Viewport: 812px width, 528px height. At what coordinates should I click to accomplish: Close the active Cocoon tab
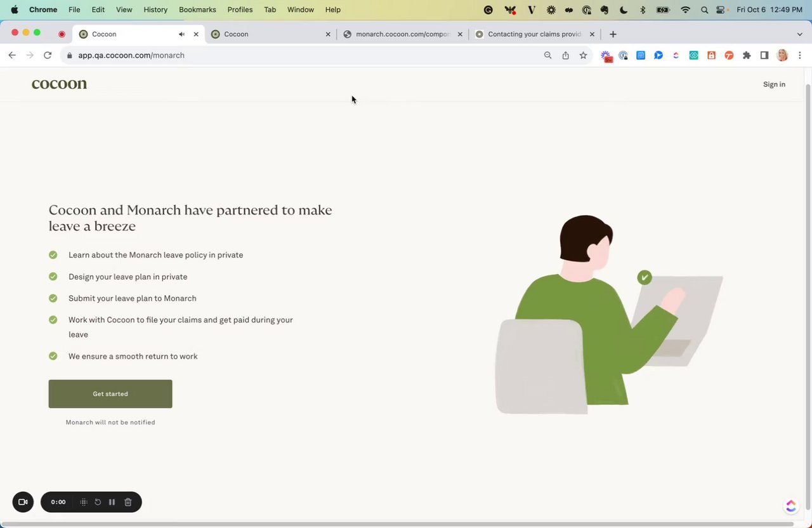pyautogui.click(x=196, y=34)
